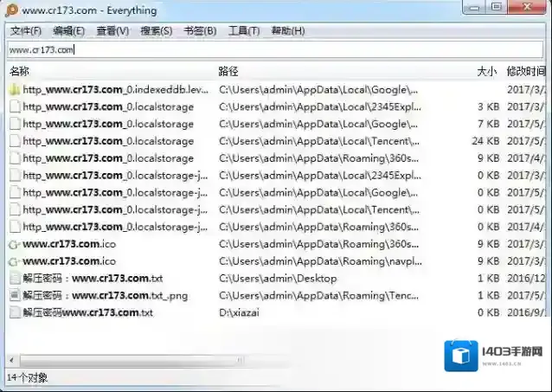Open the 文件(F) menu

coord(26,31)
